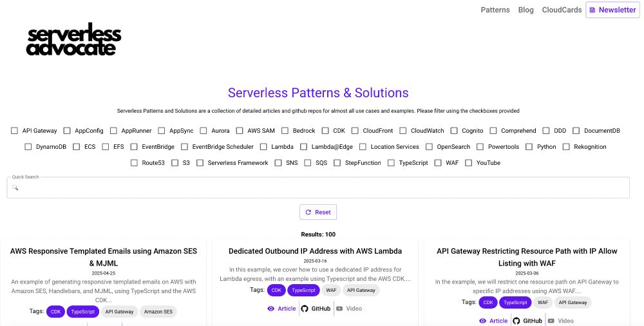Check the SNS checkbox
Image resolution: width=644 pixels, height=326 pixels.
(278, 162)
